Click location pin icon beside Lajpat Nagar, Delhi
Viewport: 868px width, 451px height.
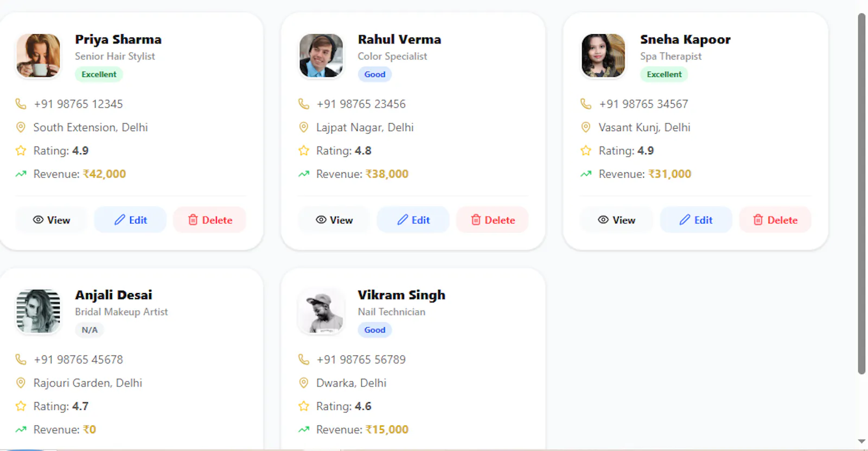point(304,128)
